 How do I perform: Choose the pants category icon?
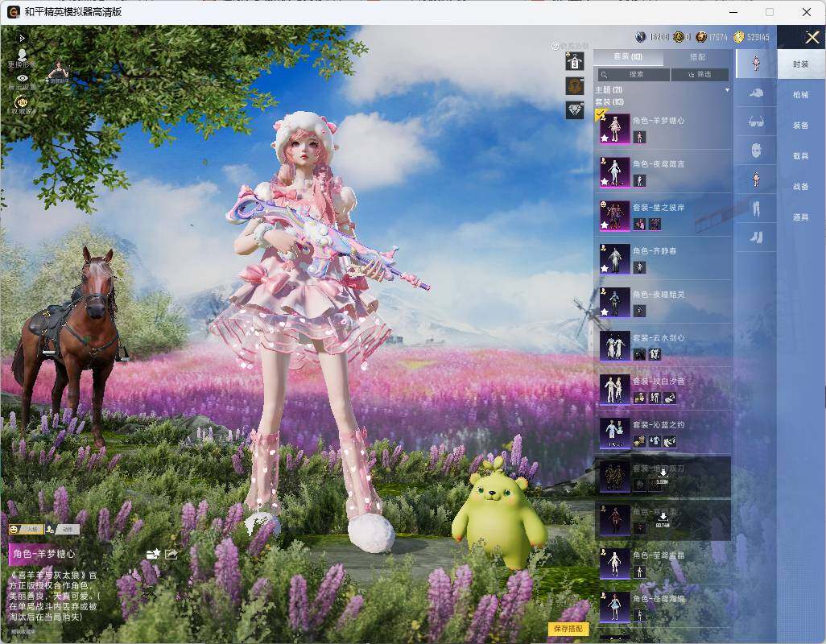pyautogui.click(x=756, y=208)
